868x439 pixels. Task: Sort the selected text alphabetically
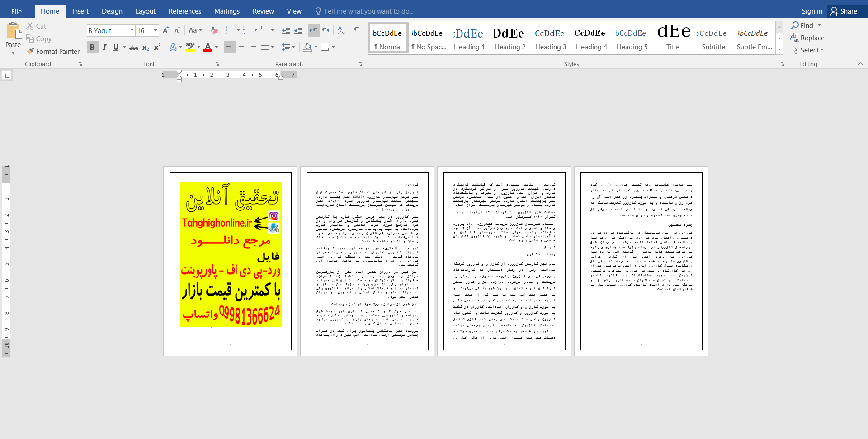coord(342,30)
